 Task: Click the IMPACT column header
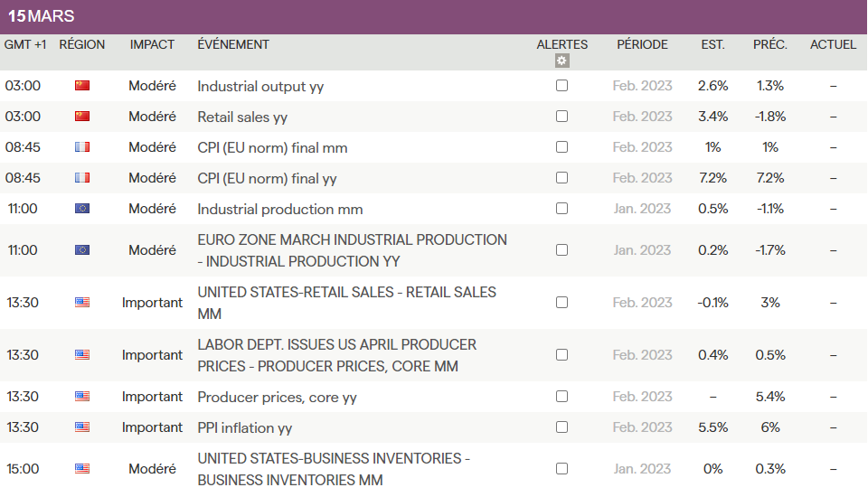[152, 44]
